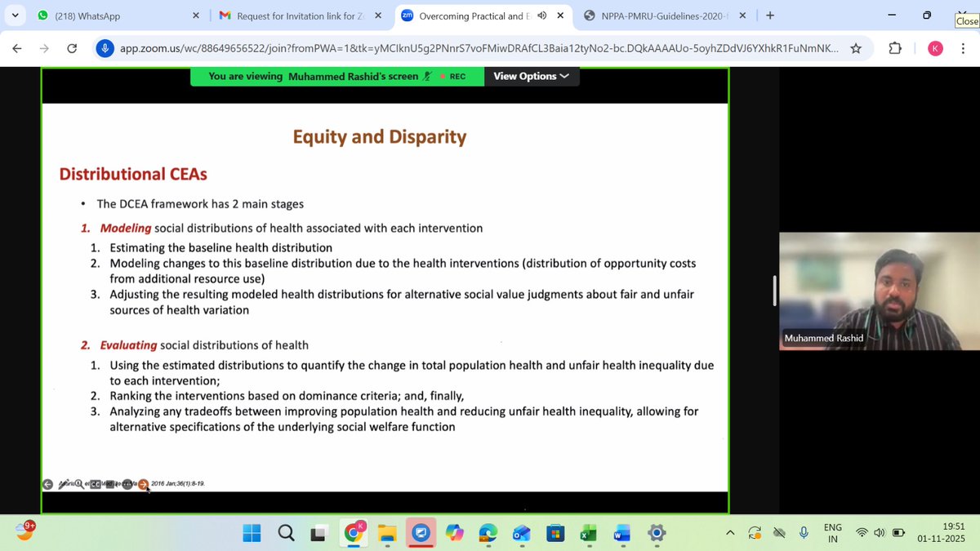Screen dimensions: 980x551
Task: Open the Wi-Fi network tray icon
Action: coord(862,533)
